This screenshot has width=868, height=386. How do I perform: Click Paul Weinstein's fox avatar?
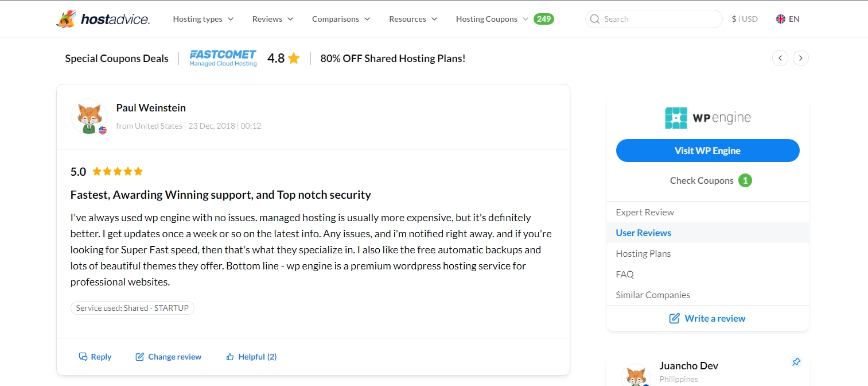coord(89,117)
